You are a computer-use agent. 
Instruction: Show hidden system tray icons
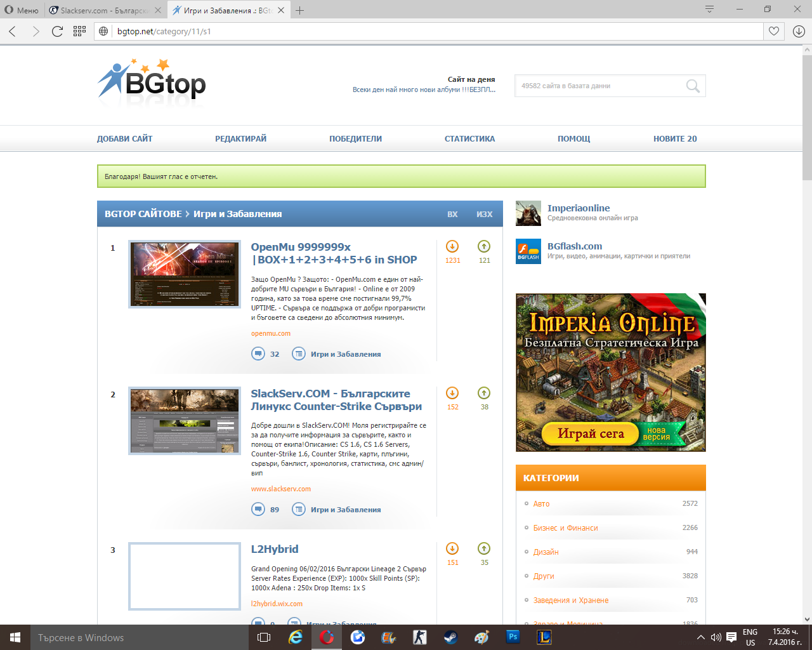700,637
